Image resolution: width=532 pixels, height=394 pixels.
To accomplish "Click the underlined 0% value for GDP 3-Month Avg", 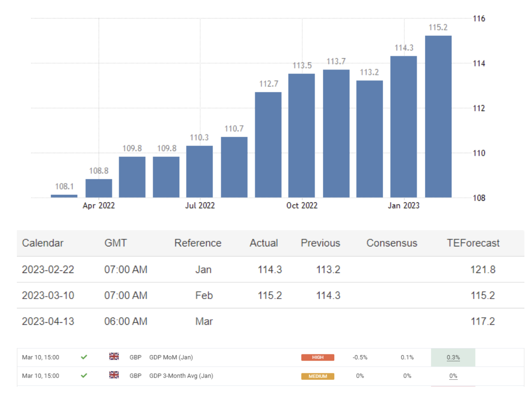I will pyautogui.click(x=453, y=376).
